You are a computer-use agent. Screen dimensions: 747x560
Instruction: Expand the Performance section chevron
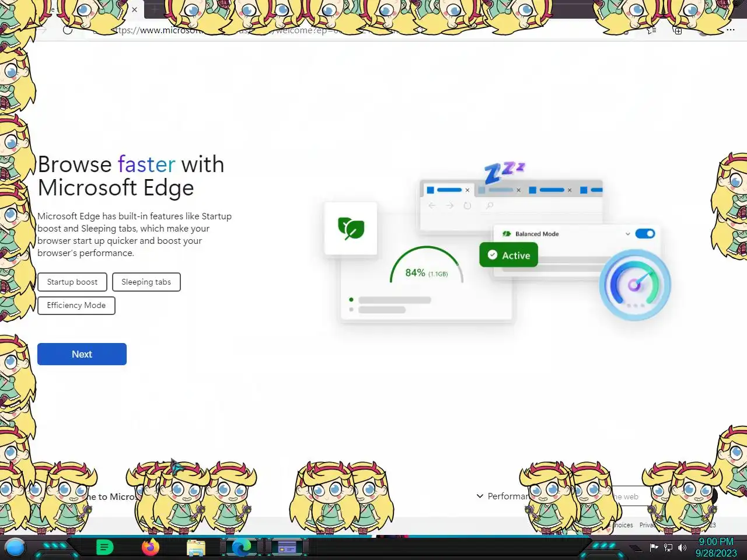point(480,496)
